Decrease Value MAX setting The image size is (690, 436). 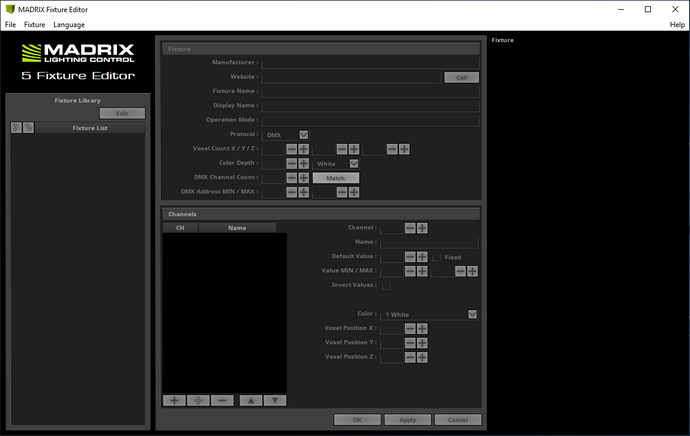460,271
